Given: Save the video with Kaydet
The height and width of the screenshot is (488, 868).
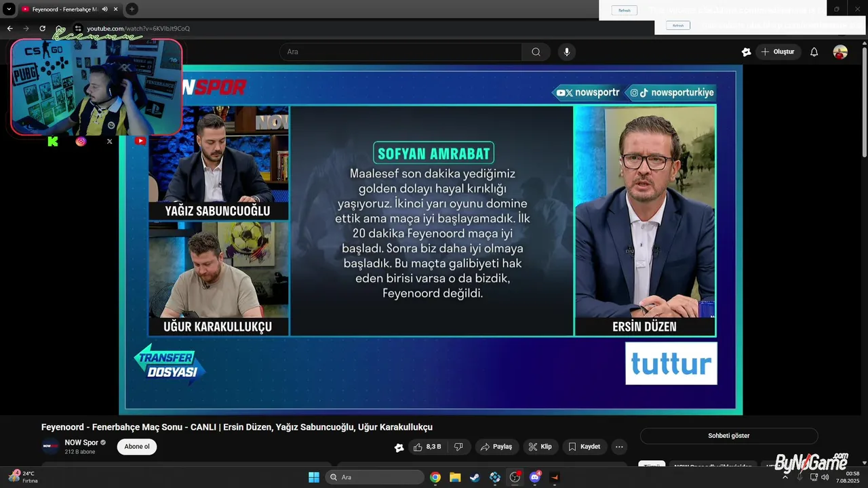Looking at the screenshot, I should tap(584, 447).
